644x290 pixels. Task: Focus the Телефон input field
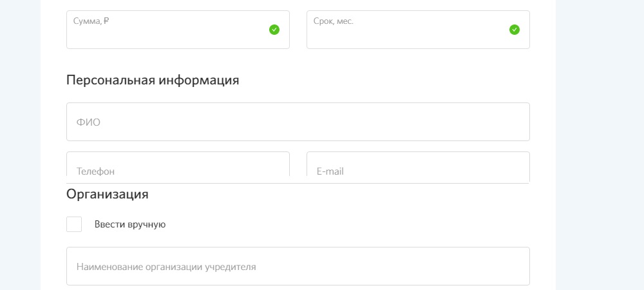pyautogui.click(x=178, y=167)
